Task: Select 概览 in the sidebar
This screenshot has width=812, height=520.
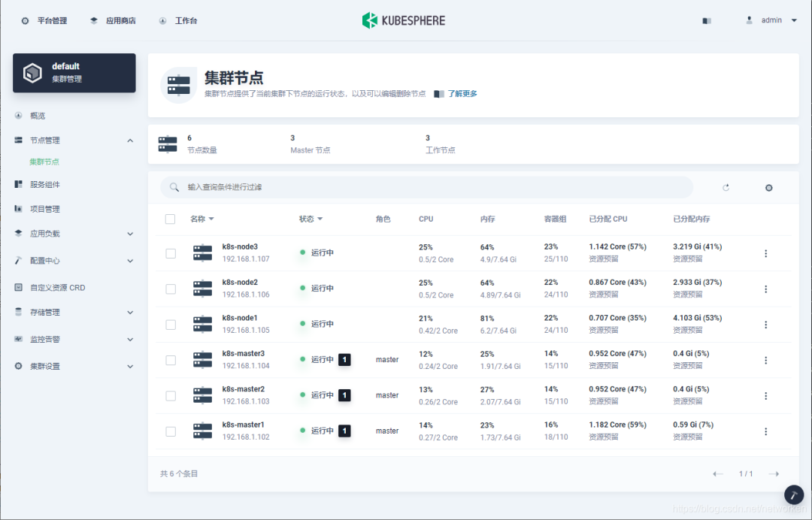Action: click(38, 116)
